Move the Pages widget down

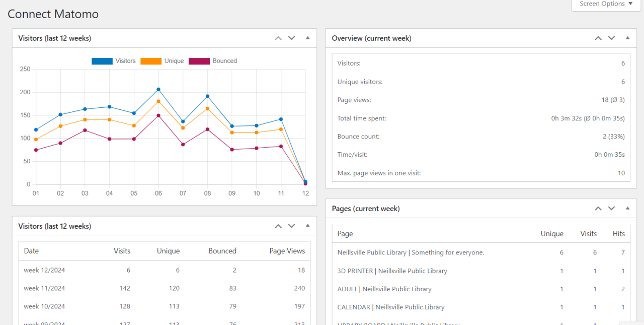[611, 208]
